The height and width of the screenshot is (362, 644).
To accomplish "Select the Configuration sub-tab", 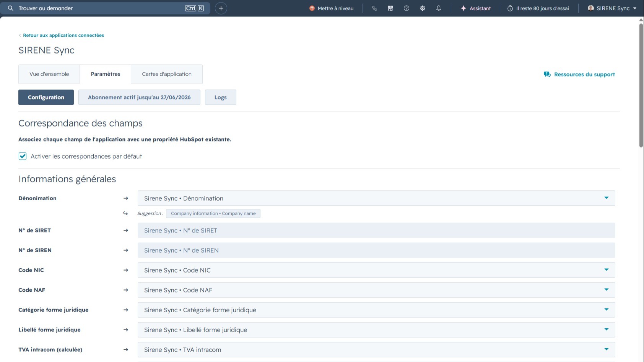I will [x=46, y=97].
